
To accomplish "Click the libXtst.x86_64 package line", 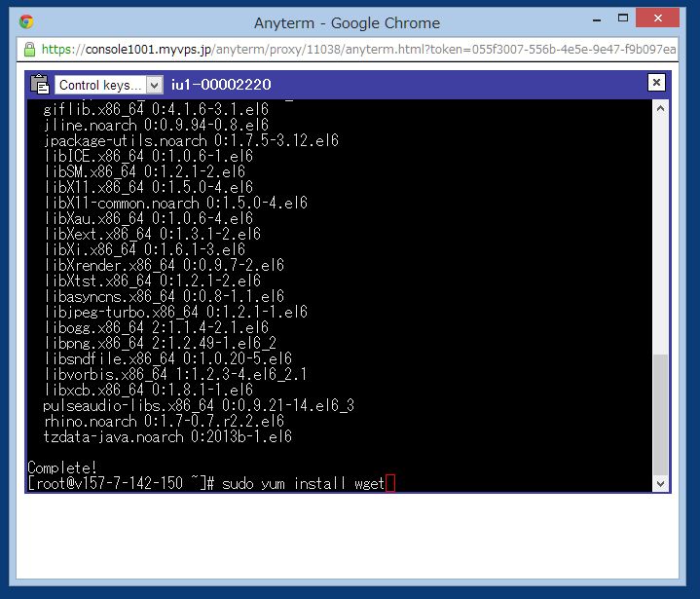I will pos(152,281).
